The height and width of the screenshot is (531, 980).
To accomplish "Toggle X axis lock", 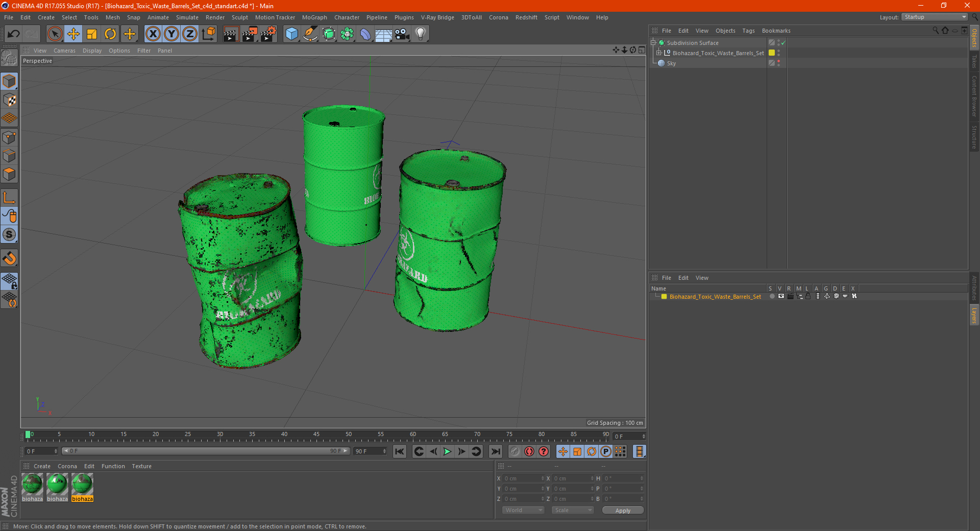I will click(153, 34).
